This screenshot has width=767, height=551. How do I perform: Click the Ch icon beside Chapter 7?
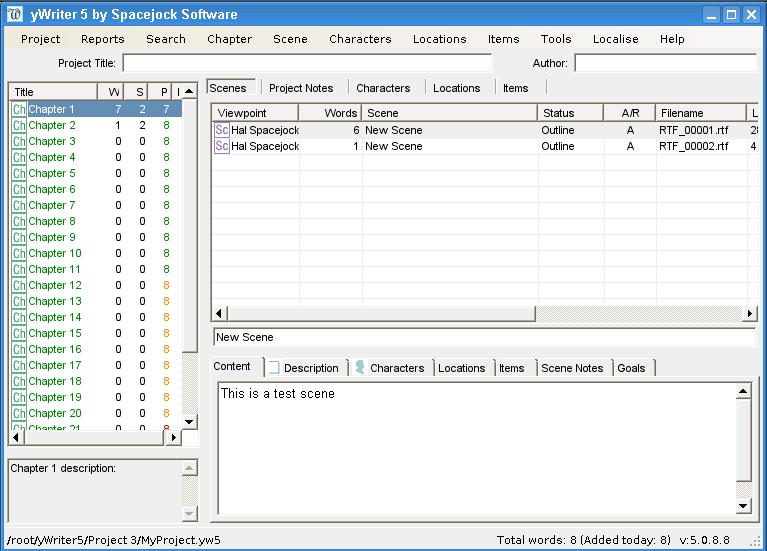(19, 205)
